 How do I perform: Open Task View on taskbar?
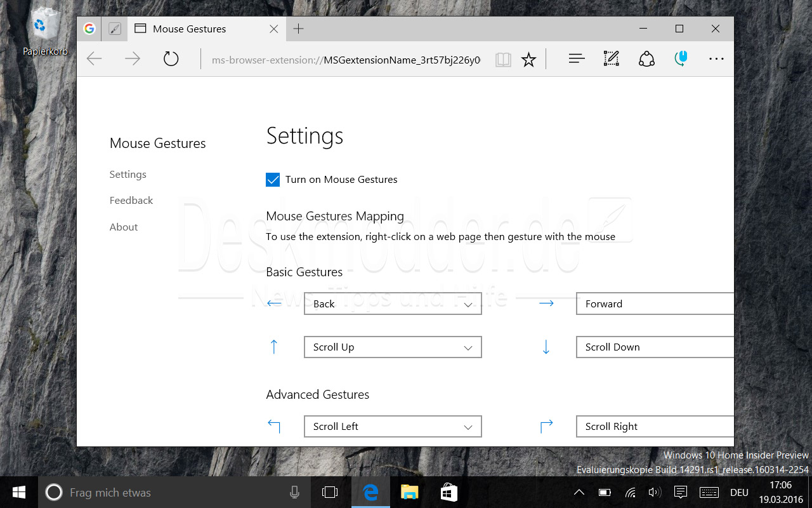[x=330, y=492]
